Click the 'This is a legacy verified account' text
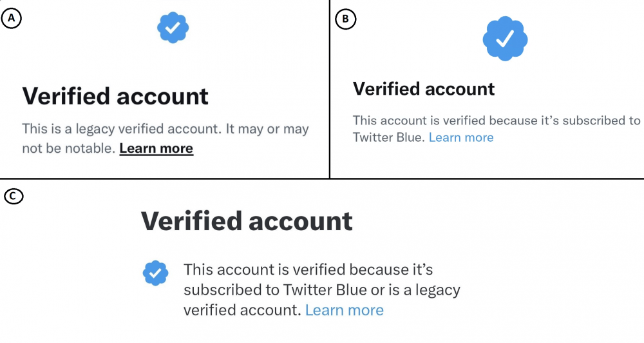 point(122,129)
